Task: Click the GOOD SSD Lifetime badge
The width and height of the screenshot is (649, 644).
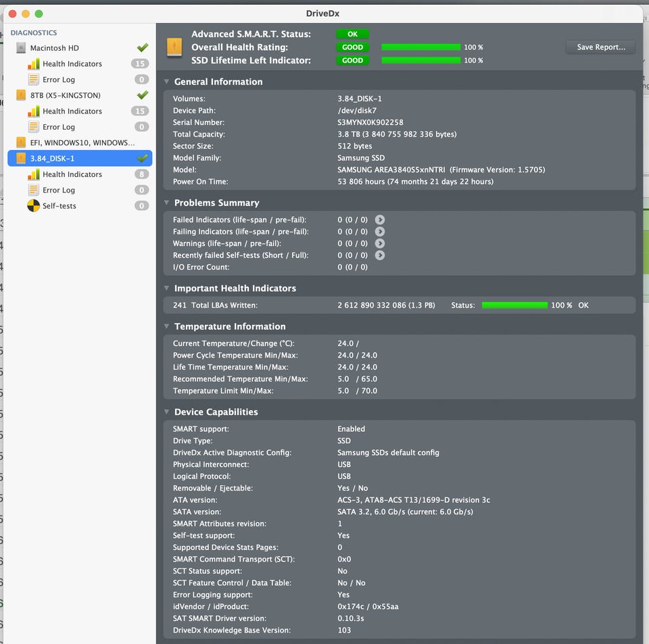Action: click(x=352, y=60)
